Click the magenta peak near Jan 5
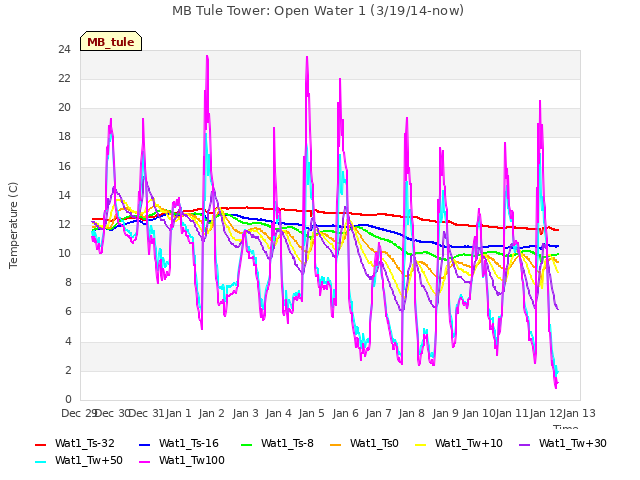This screenshot has height=480, width=640. click(x=307, y=57)
